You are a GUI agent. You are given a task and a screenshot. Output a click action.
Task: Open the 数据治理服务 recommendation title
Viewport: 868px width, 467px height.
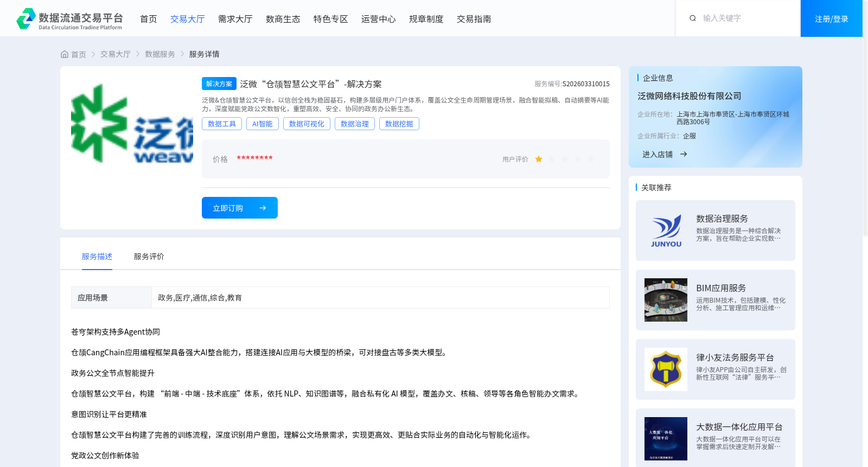tap(722, 219)
